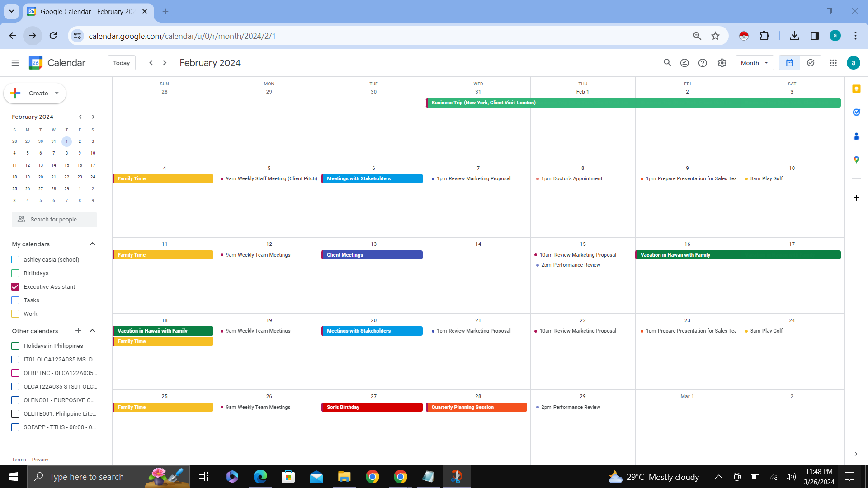Switch to Tasks view icon
Viewport: 868px width, 488px height.
(811, 63)
